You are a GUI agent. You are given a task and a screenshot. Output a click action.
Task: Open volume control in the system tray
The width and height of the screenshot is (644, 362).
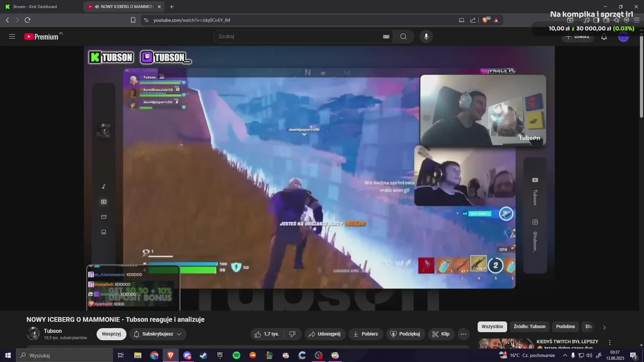[590, 355]
